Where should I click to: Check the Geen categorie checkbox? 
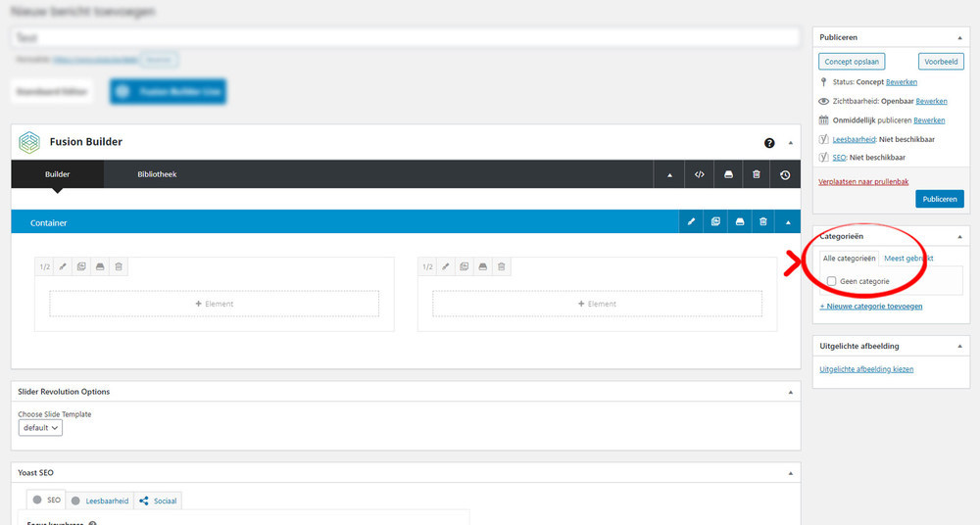point(831,281)
